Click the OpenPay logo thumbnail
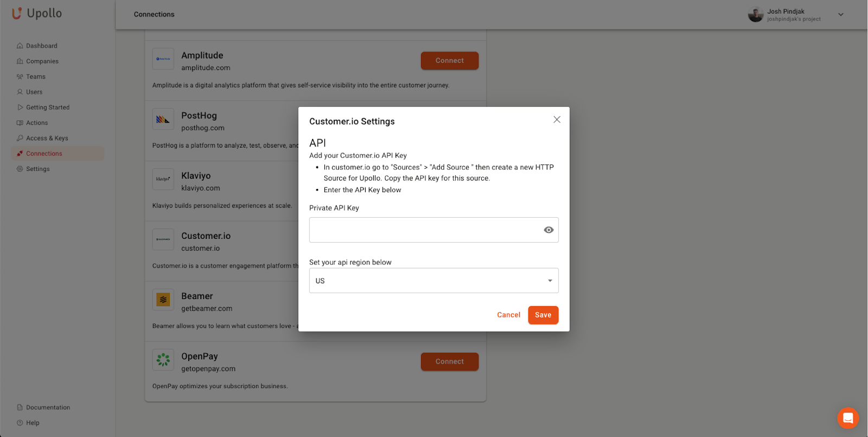 [x=163, y=359]
